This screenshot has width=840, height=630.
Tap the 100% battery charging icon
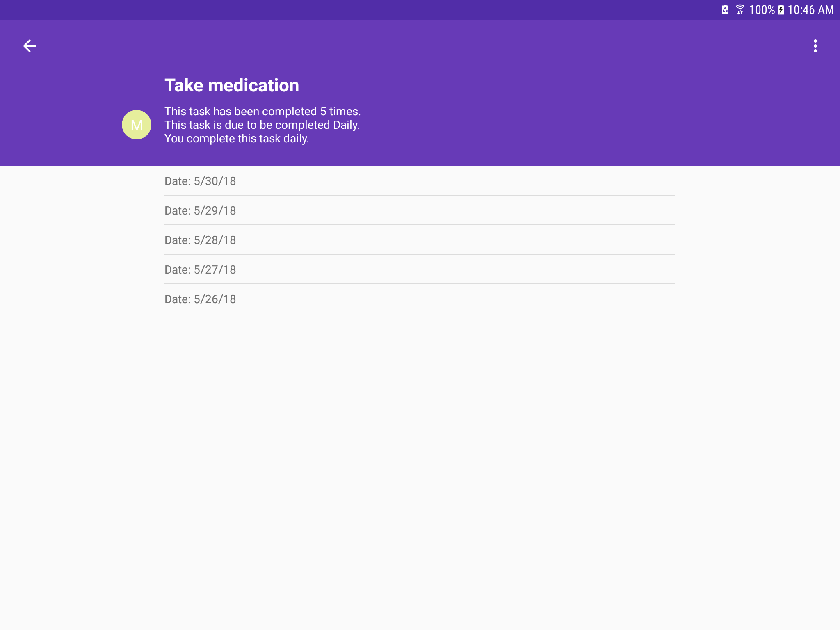pyautogui.click(x=781, y=9)
